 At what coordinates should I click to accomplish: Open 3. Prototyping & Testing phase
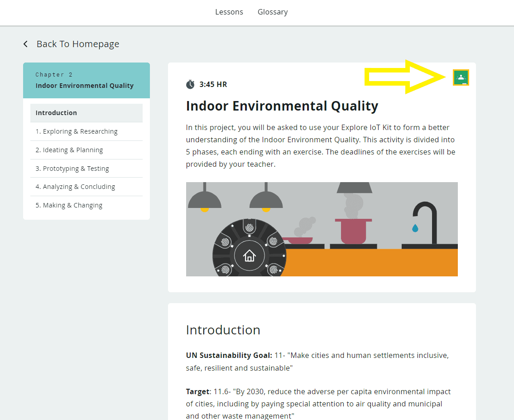[x=72, y=169]
